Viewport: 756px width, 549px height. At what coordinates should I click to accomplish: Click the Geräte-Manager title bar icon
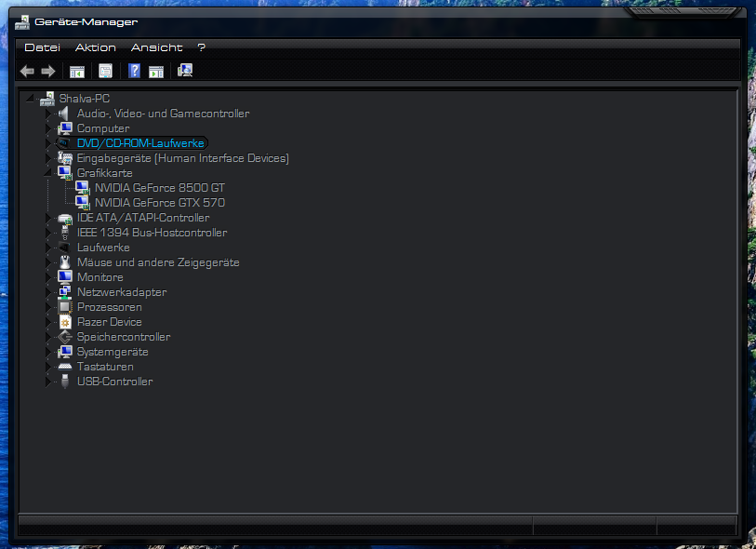(22, 22)
